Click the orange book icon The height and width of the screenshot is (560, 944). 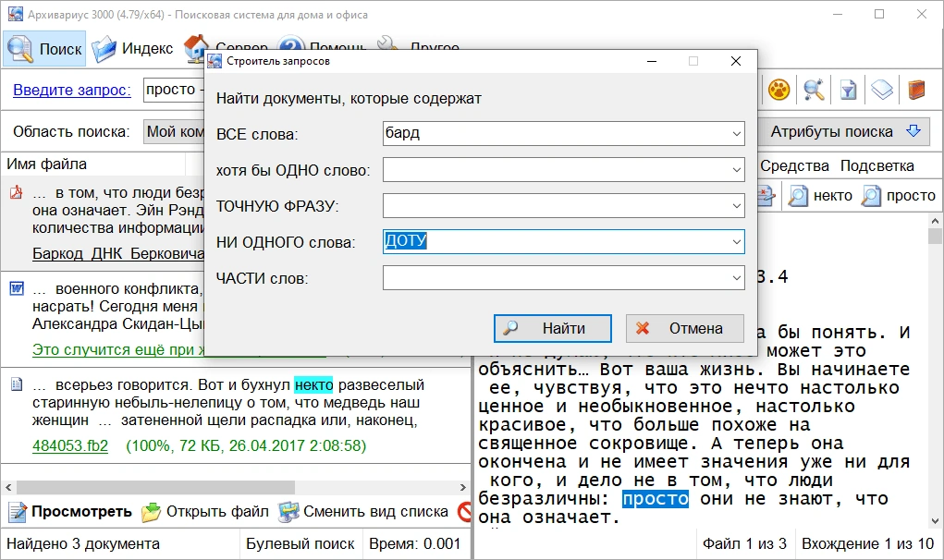click(x=916, y=91)
